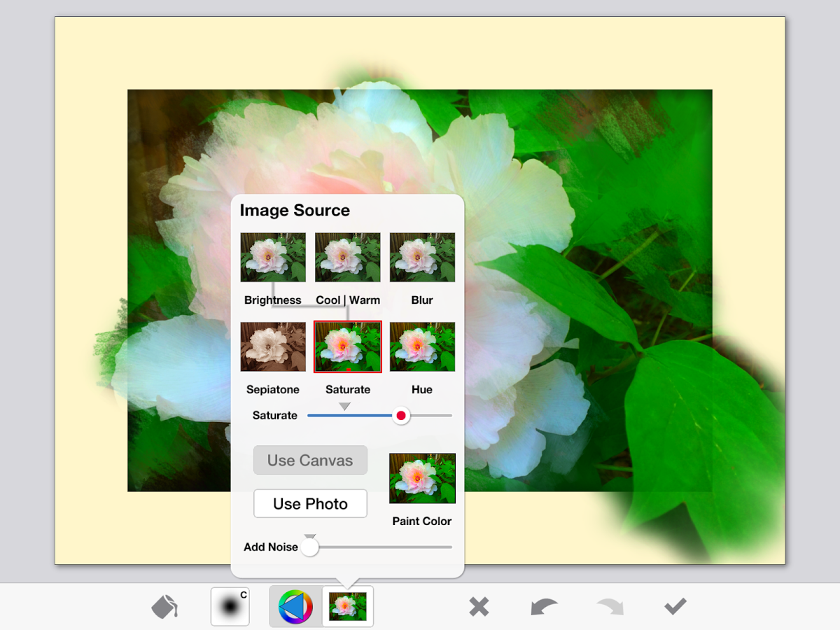This screenshot has width=840, height=630.
Task: Click the selected Saturate preview thumbnail
Action: tap(347, 346)
